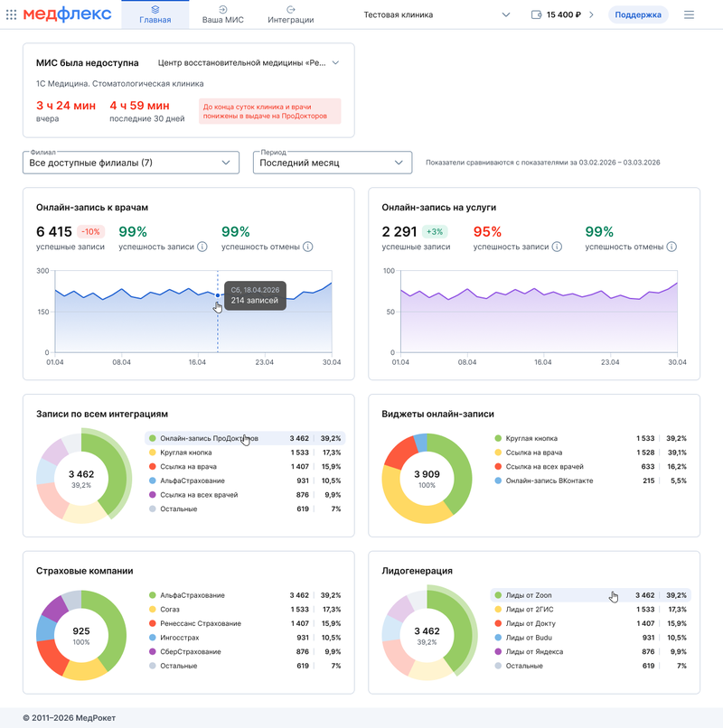Click 4 ч 59 мин downtime value
This screenshot has width=723, height=728.
pos(139,106)
